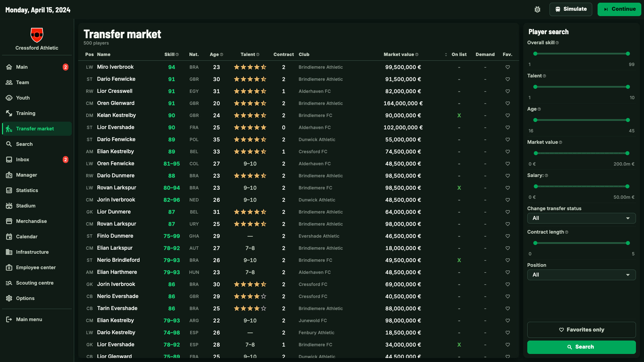This screenshot has height=362, width=644.
Task: Click the Simulate button
Action: point(571,9)
